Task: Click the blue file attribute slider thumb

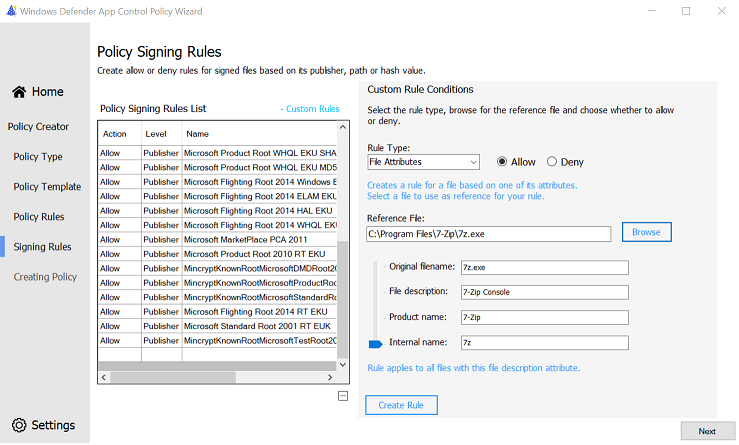Action: click(376, 343)
